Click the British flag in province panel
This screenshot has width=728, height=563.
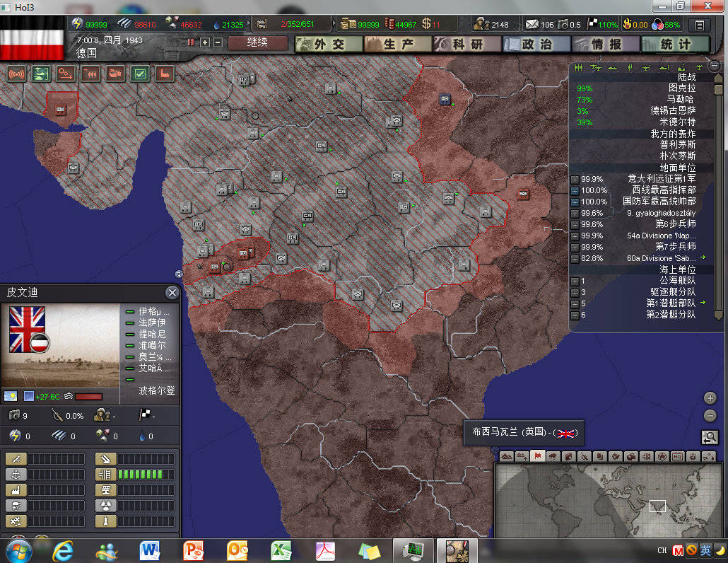[27, 329]
